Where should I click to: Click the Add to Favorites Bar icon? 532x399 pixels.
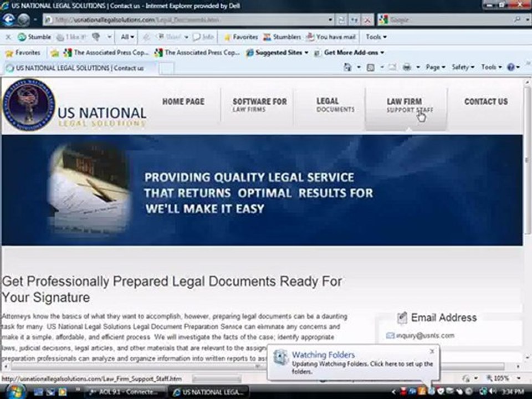[54, 53]
